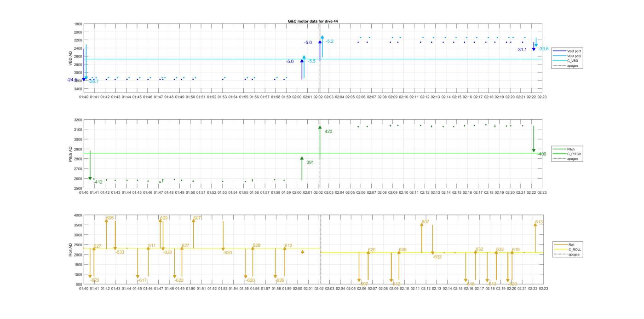
Task: Click the VBD pot1 legend entry
Action: (566, 51)
